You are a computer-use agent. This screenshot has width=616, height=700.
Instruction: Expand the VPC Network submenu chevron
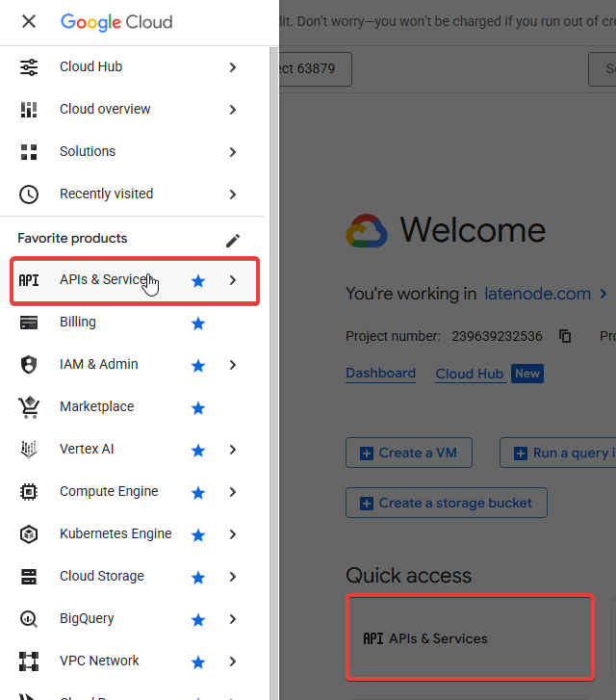coord(233,661)
